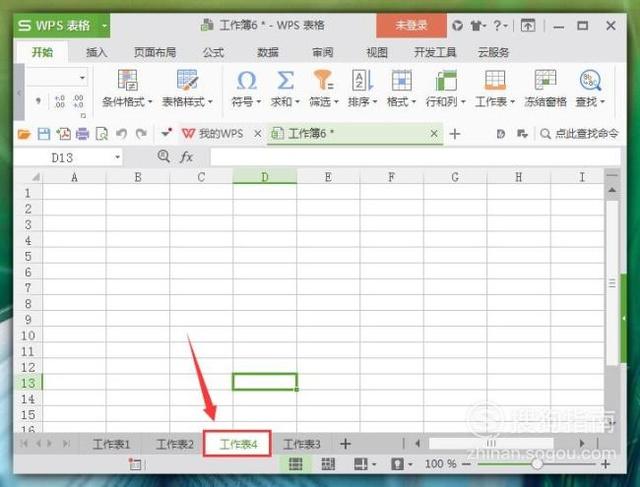This screenshot has width=640, height=487.
Task: Click the skin (shirt) icon in title bar
Action: (x=477, y=26)
